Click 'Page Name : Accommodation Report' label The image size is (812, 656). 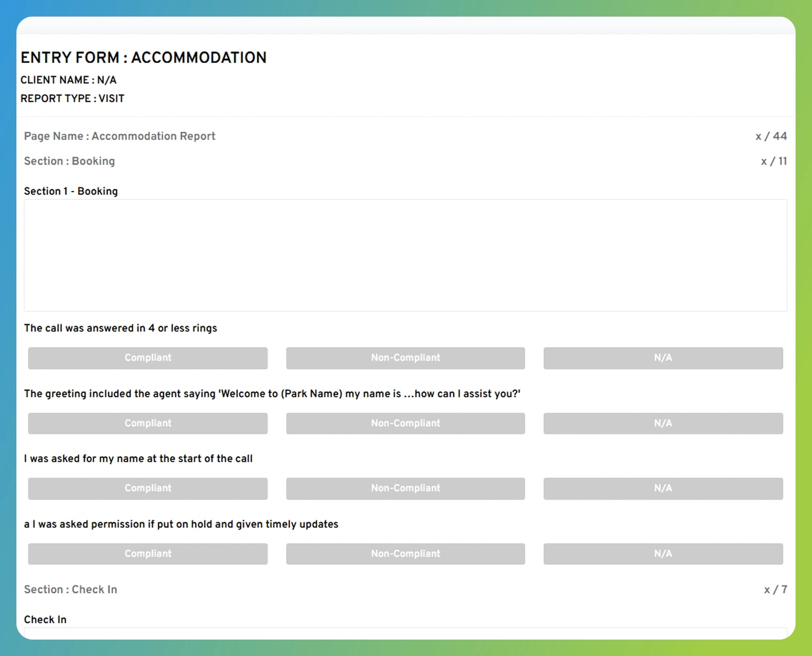[x=119, y=136]
